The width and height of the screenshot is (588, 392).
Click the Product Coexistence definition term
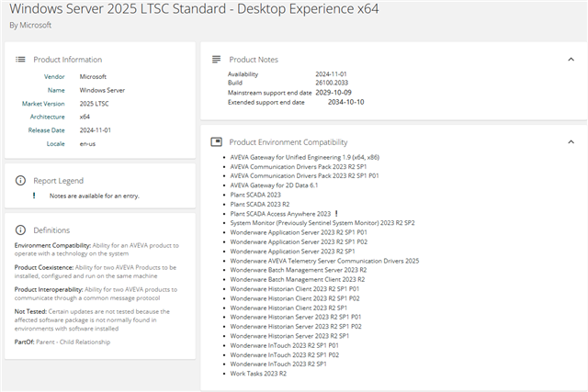(44, 267)
